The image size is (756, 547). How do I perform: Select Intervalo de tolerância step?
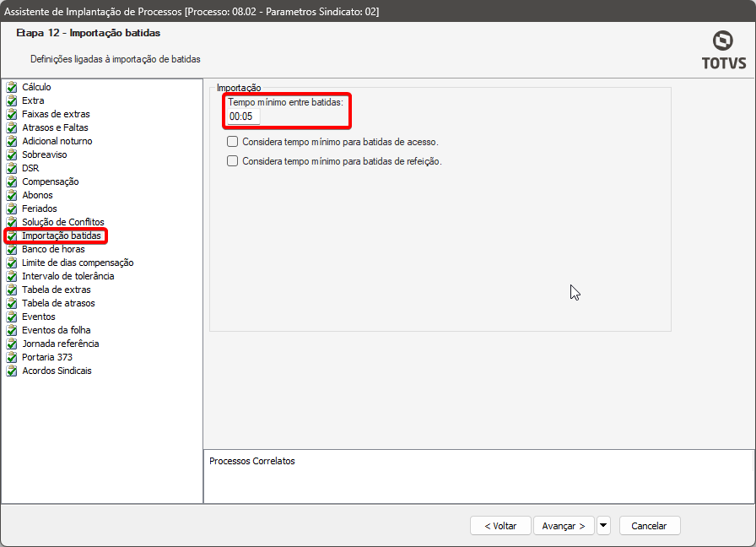click(68, 276)
